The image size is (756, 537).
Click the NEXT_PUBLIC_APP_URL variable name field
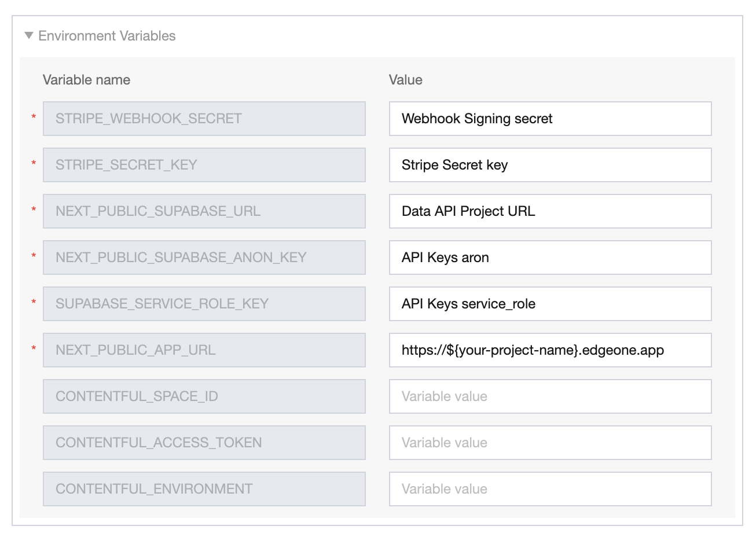[x=204, y=350]
